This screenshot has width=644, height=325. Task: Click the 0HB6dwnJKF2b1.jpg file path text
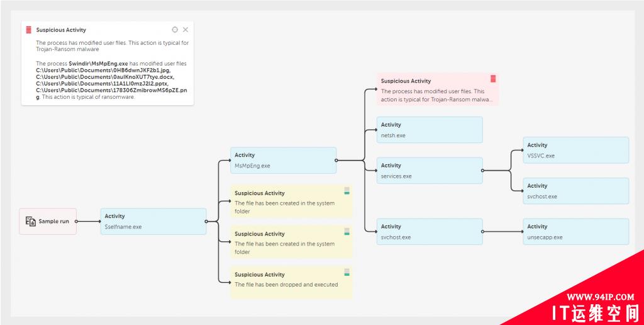point(103,70)
